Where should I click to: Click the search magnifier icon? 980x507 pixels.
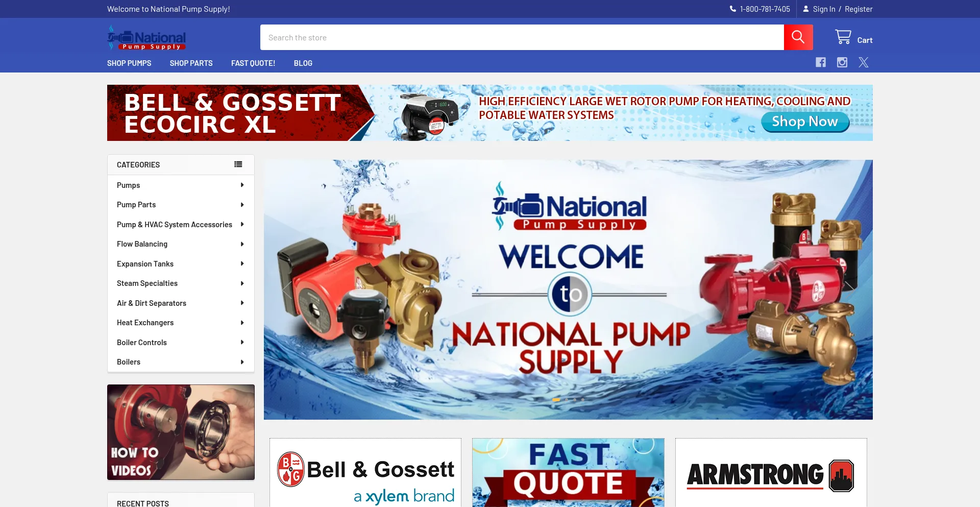click(798, 37)
